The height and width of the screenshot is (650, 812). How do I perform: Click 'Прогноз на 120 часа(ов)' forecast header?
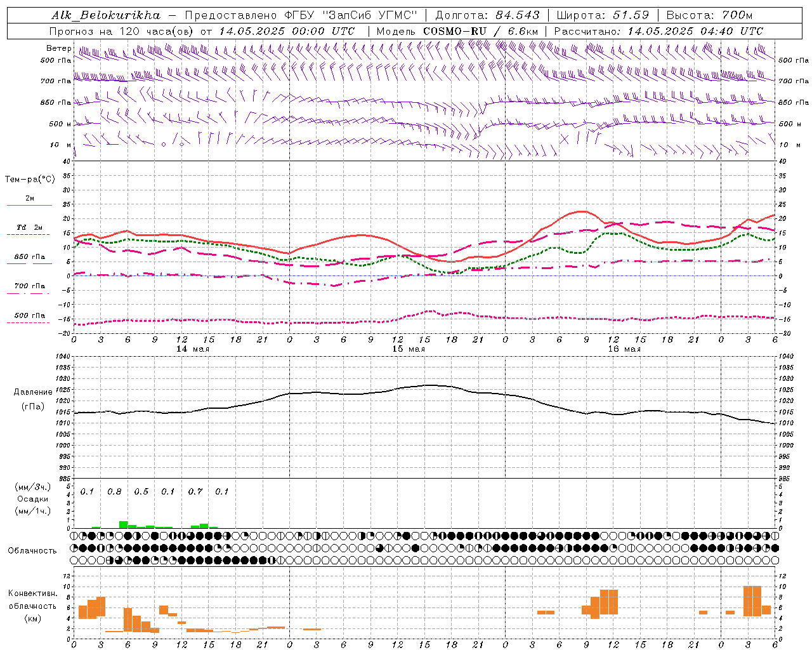121,31
